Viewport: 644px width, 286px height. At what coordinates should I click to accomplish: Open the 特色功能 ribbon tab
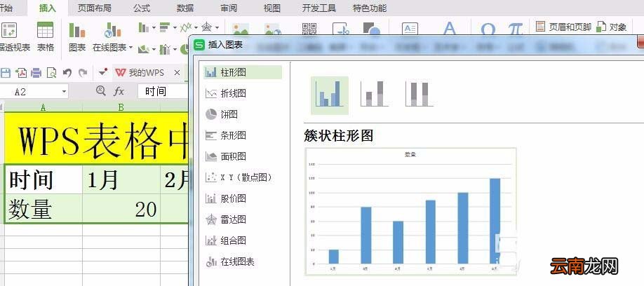coord(370,8)
